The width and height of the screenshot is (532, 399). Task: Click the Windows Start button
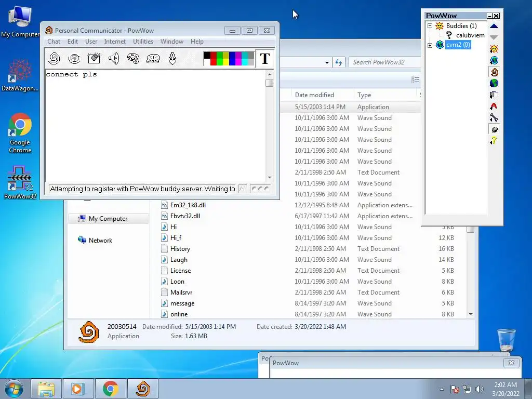click(14, 389)
